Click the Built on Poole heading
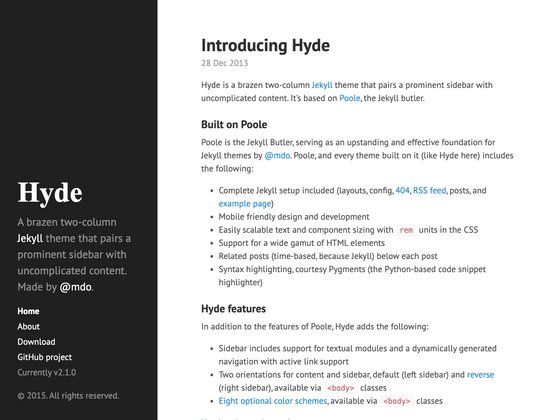The image size is (560, 420). click(234, 125)
